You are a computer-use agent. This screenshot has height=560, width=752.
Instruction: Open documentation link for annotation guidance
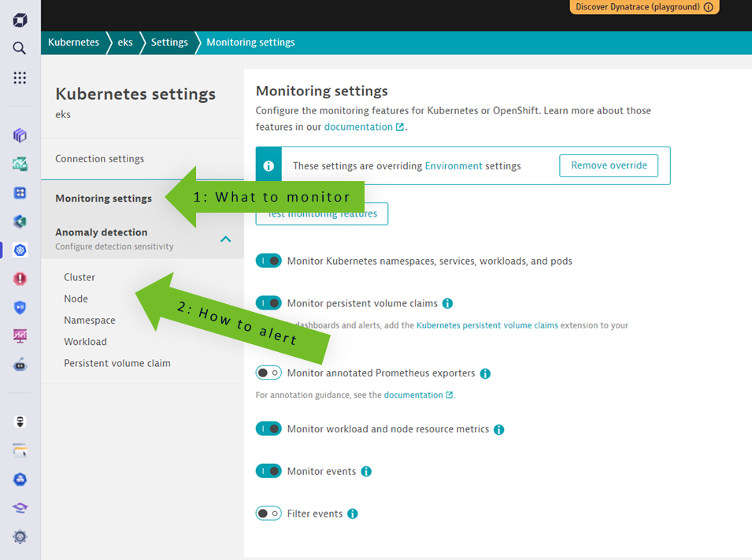pyautogui.click(x=418, y=395)
